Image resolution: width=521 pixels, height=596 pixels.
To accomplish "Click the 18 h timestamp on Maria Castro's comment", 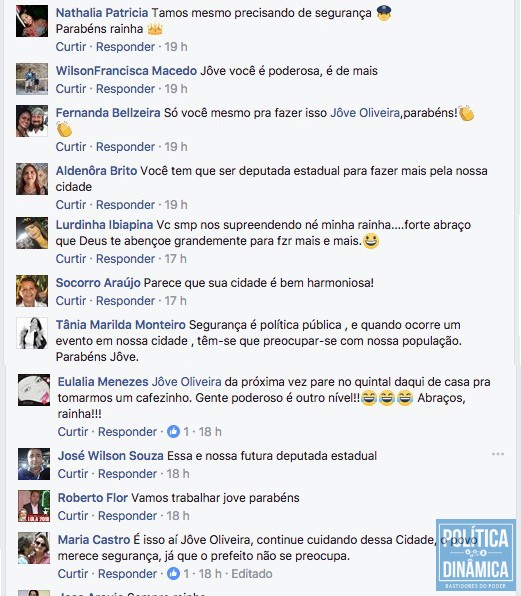I will pyautogui.click(x=210, y=573).
